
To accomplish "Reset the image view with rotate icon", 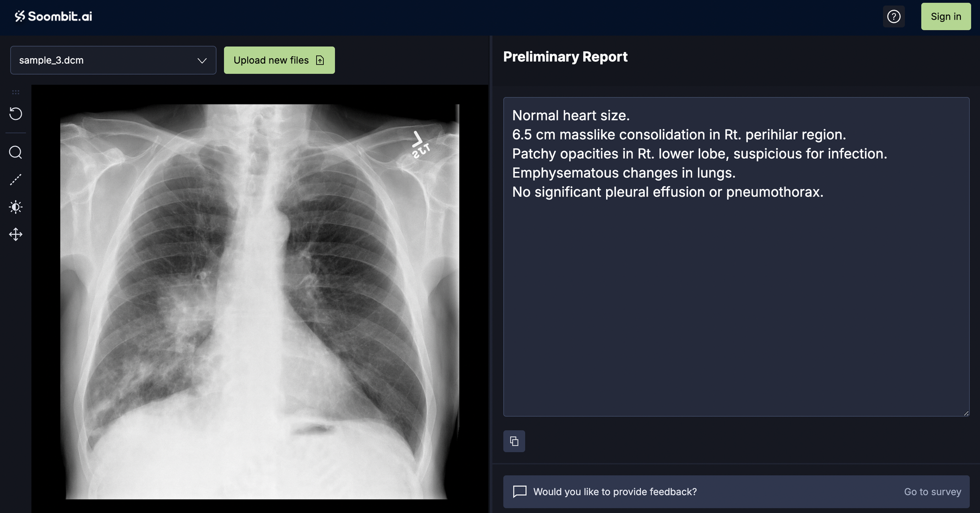I will [x=16, y=114].
